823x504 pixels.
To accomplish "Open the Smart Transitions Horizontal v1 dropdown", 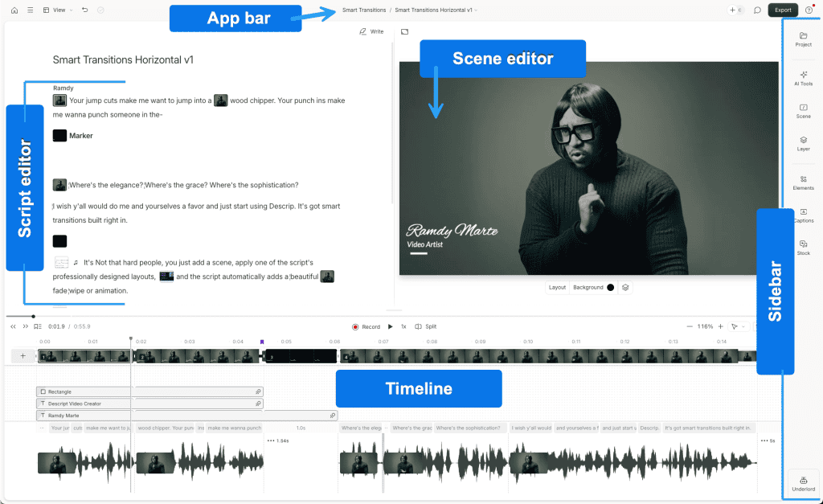I will click(436, 10).
